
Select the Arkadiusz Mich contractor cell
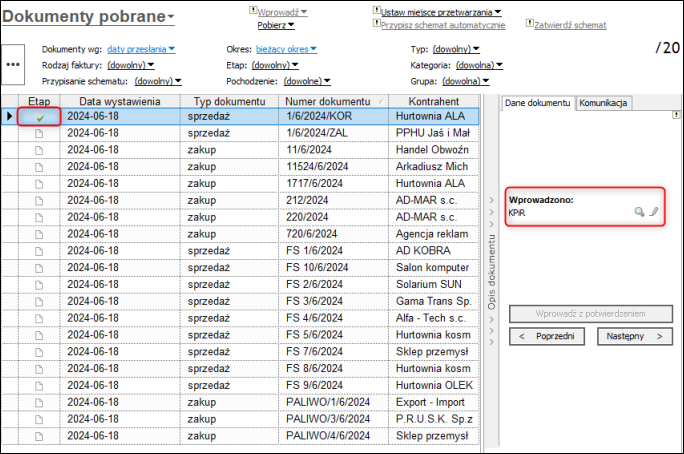point(434,167)
